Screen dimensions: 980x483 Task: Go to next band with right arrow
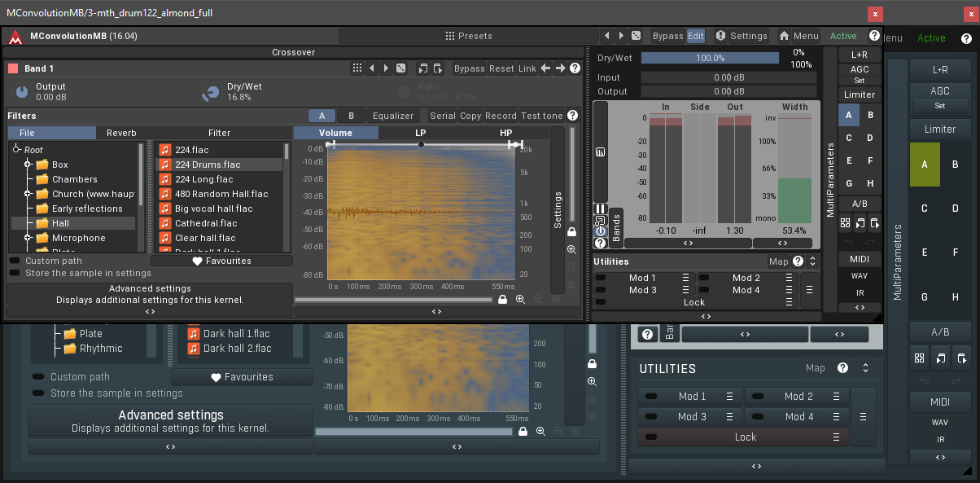coord(560,68)
